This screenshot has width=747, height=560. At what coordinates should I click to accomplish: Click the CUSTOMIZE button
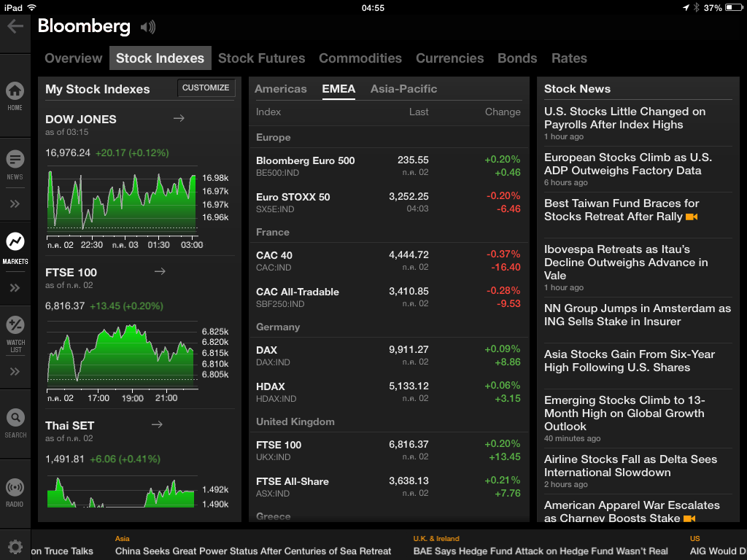click(x=206, y=87)
